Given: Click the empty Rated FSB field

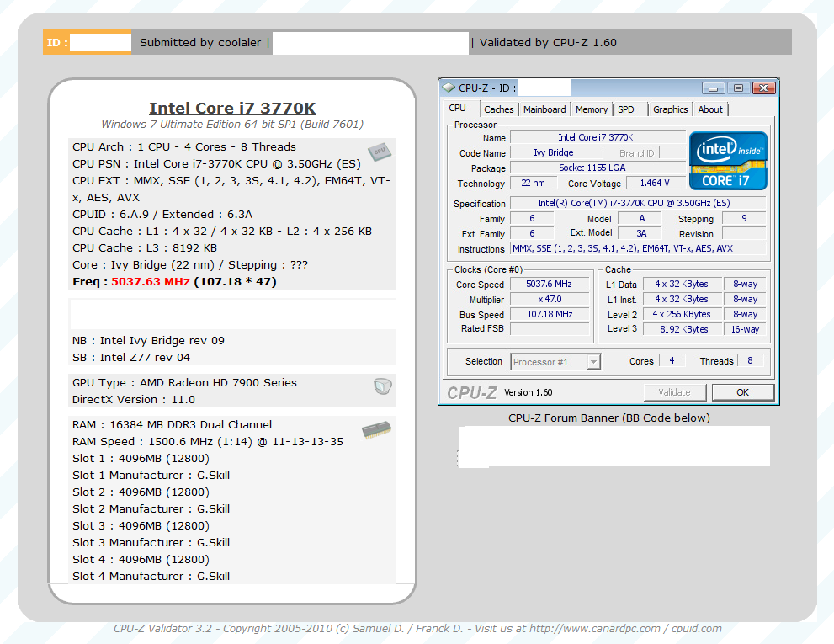Looking at the screenshot, I should point(550,329).
